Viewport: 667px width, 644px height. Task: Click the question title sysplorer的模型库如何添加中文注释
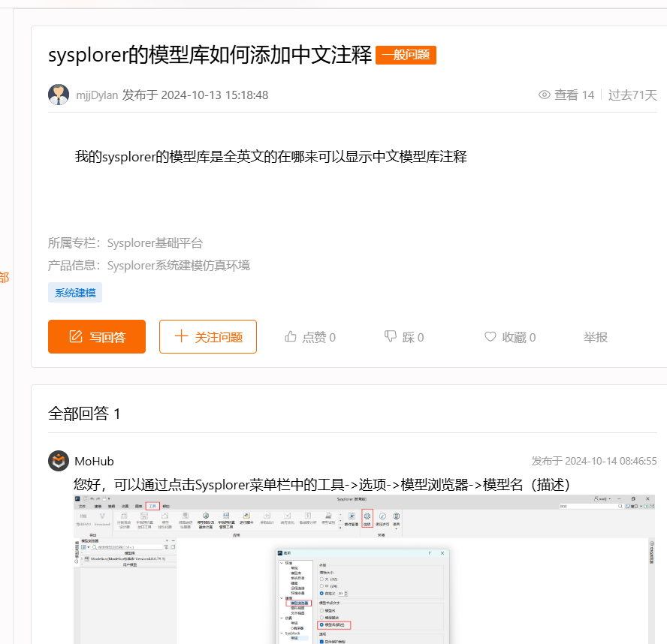click(210, 56)
